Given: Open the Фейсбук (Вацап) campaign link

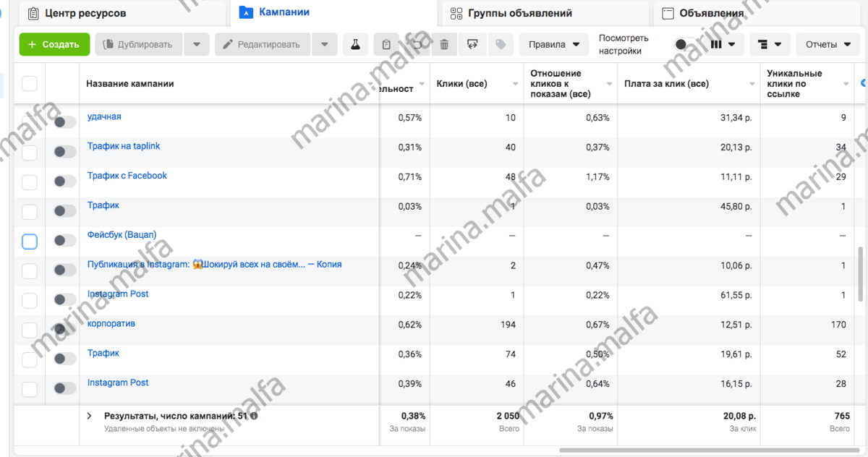Looking at the screenshot, I should 122,235.
